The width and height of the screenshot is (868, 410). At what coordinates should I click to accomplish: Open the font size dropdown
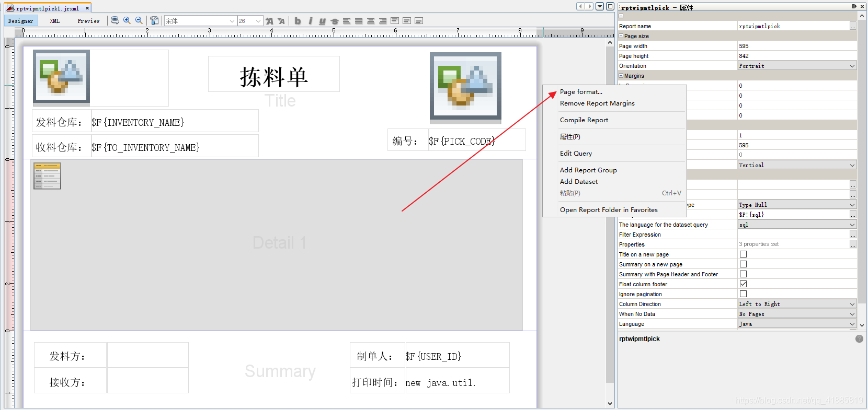258,21
